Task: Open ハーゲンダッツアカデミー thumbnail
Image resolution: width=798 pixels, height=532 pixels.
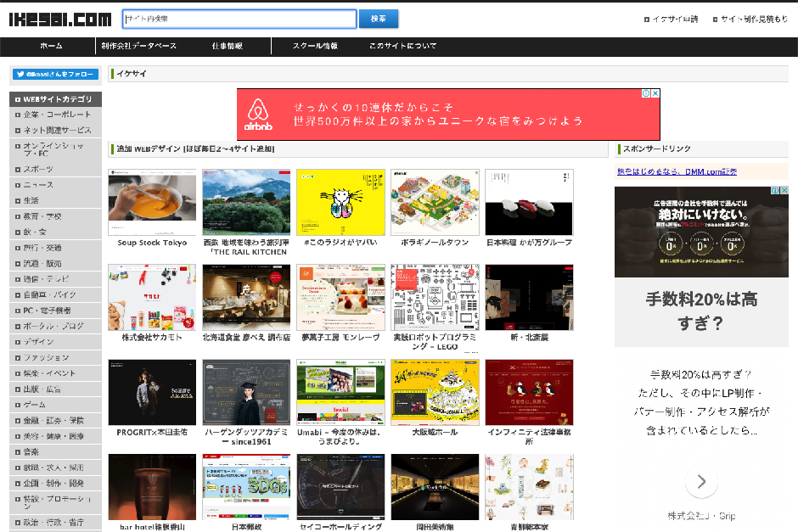Action: pyautogui.click(x=246, y=392)
